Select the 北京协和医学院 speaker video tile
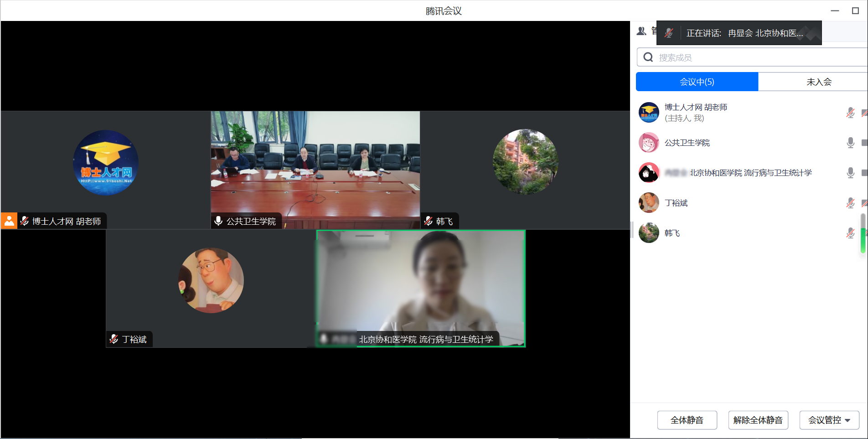The image size is (868, 439). point(421,289)
